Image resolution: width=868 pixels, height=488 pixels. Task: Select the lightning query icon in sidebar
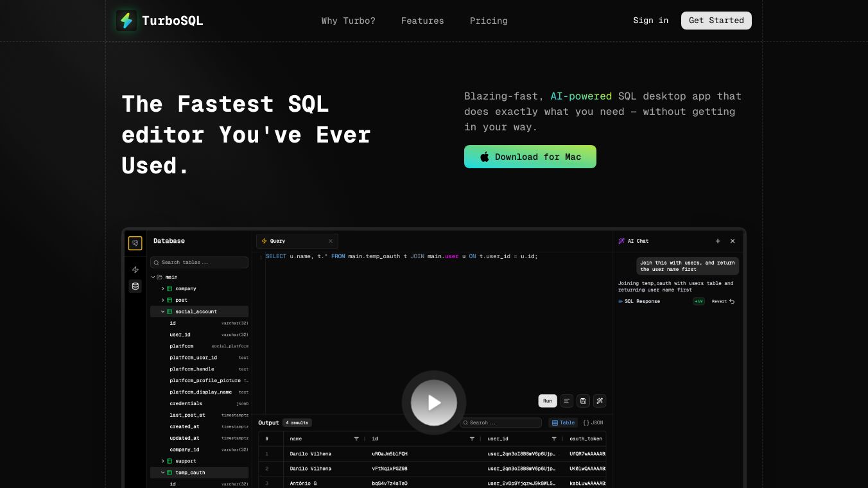tap(135, 270)
